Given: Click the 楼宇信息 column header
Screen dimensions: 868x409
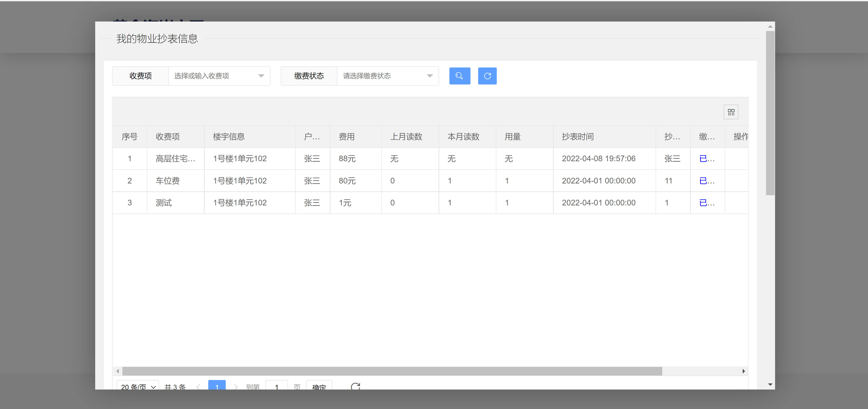Looking at the screenshot, I should click(x=228, y=136).
